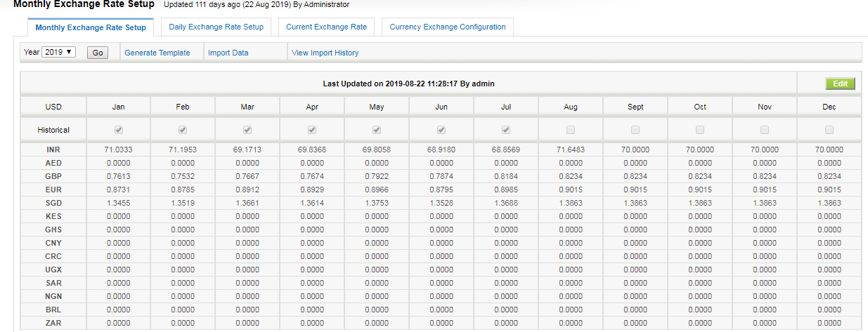Switch to Monthly Exchange Rate Setup tab
Viewport: 868px width, 332px height.
[x=91, y=27]
